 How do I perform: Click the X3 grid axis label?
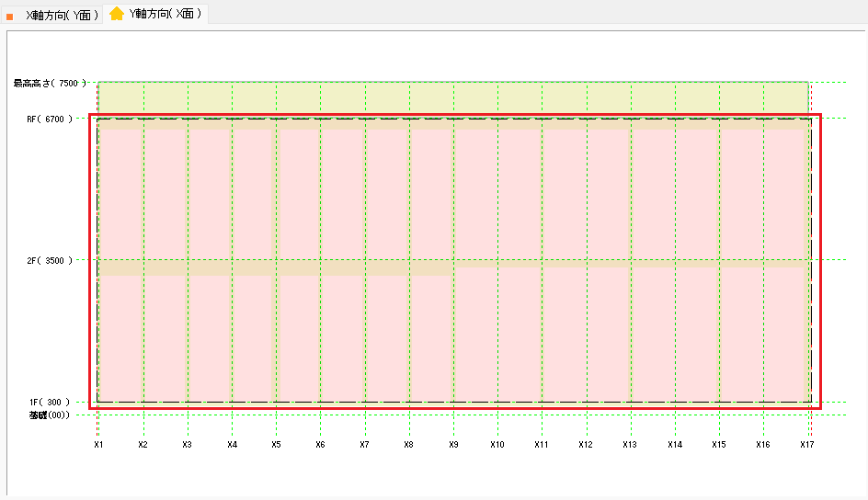click(x=188, y=445)
